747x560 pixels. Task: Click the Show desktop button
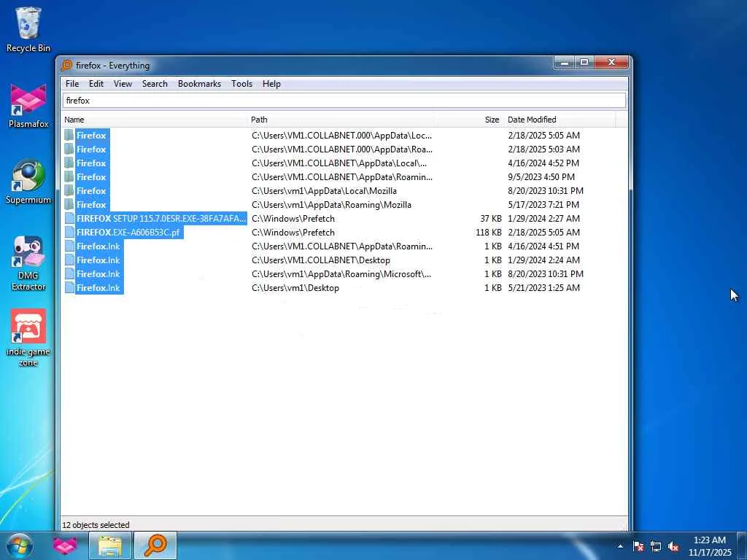(743, 546)
